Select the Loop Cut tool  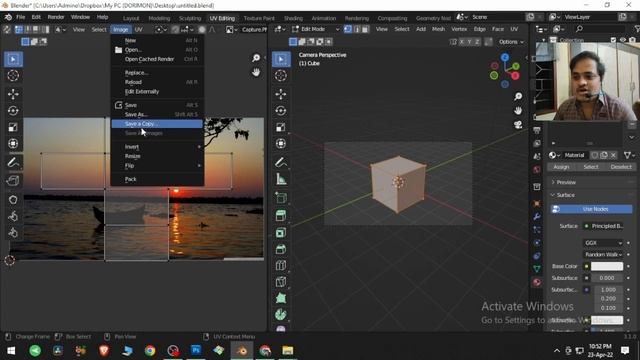[x=281, y=265]
